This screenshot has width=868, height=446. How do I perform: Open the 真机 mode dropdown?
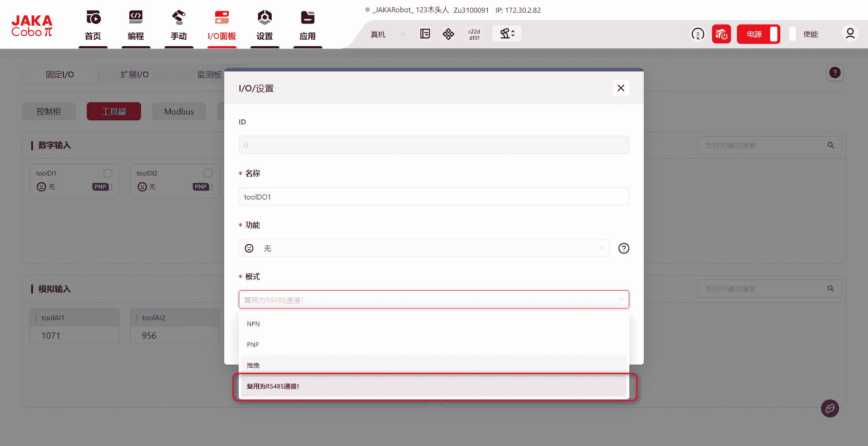tap(387, 34)
